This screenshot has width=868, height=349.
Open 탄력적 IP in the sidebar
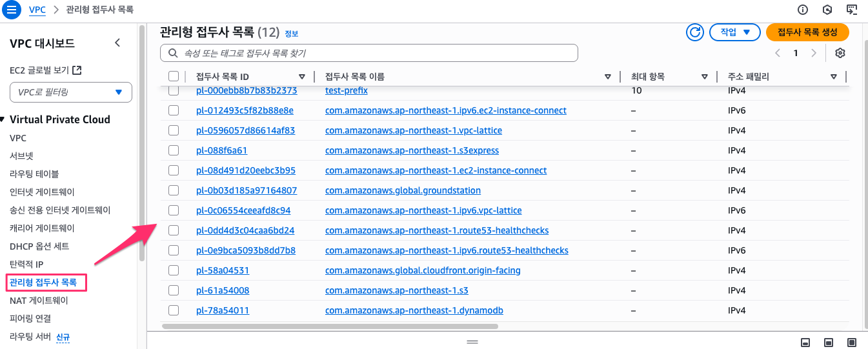click(26, 264)
